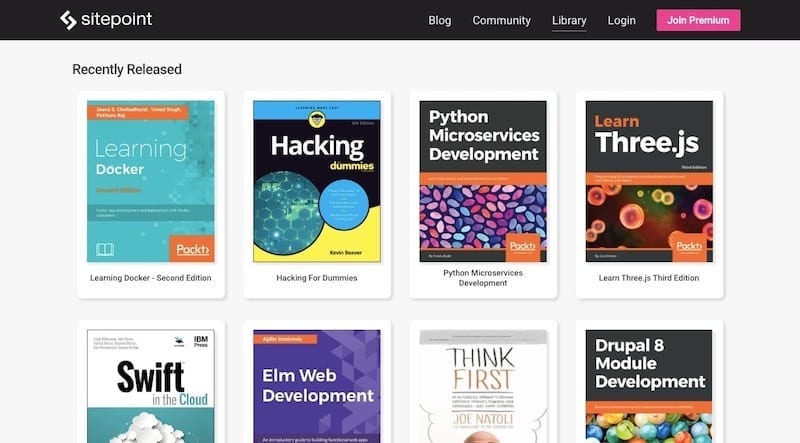Image resolution: width=800 pixels, height=443 pixels.
Task: Click the 'Recently Released' heading
Action: tap(127, 69)
